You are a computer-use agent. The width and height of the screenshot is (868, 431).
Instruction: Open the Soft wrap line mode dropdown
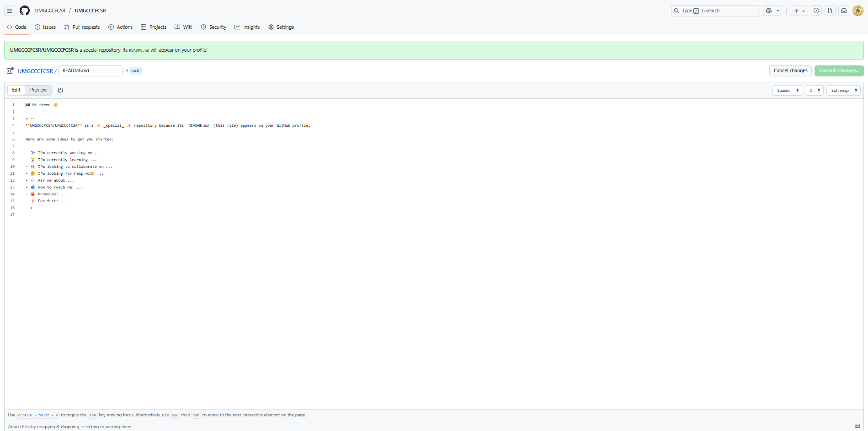tap(843, 91)
